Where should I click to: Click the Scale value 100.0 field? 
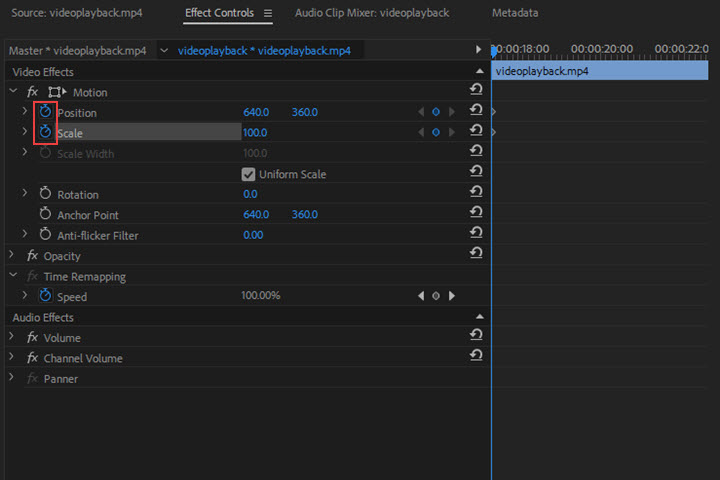point(254,132)
